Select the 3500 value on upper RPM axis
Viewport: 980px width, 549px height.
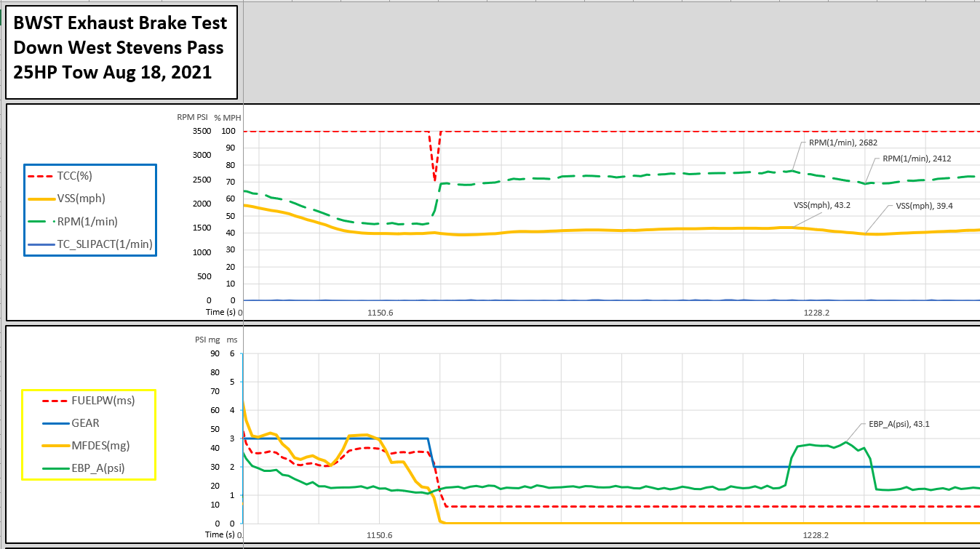tap(202, 132)
